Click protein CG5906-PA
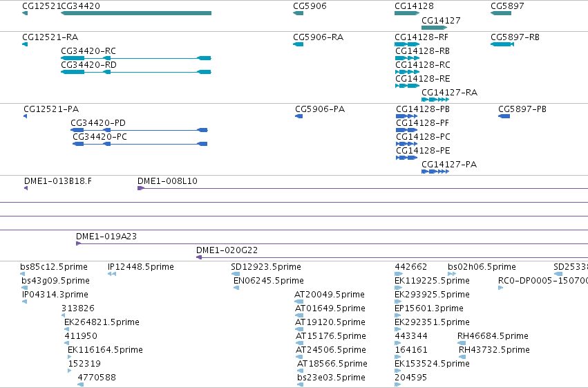This screenshot has width=588, height=388. pyautogui.click(x=299, y=116)
